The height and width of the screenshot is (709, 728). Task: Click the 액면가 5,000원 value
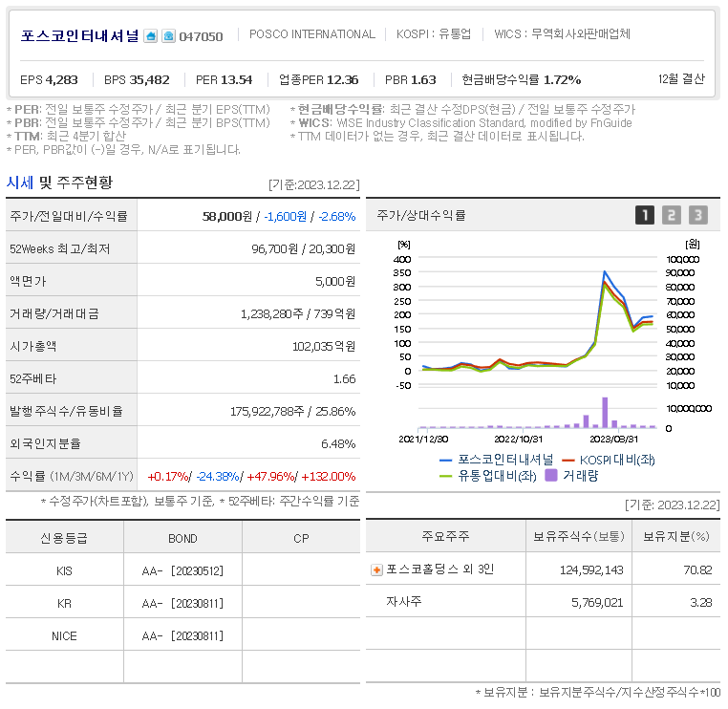tap(335, 281)
